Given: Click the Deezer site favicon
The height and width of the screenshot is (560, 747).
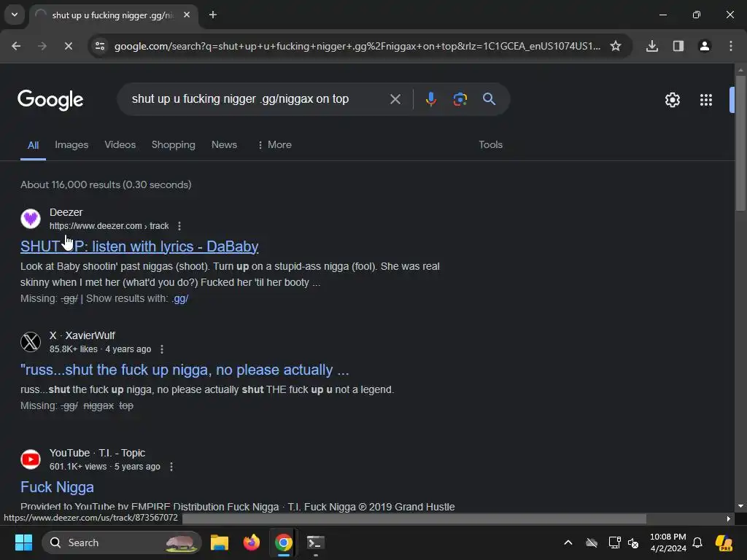Looking at the screenshot, I should click(31, 219).
